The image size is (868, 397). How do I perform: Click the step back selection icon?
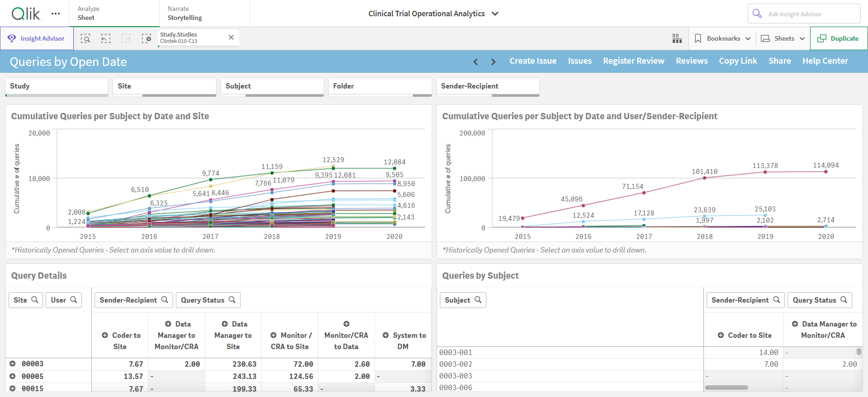[x=106, y=38]
